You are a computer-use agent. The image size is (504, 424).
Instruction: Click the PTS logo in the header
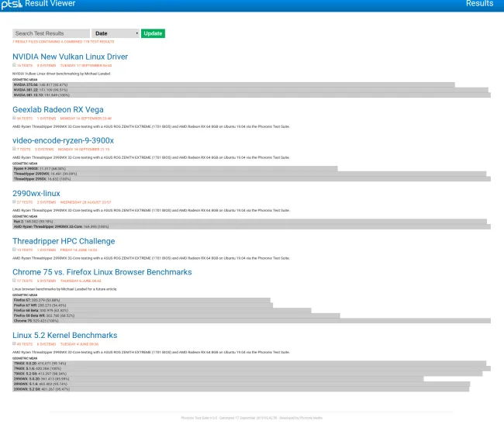click(x=12, y=4)
